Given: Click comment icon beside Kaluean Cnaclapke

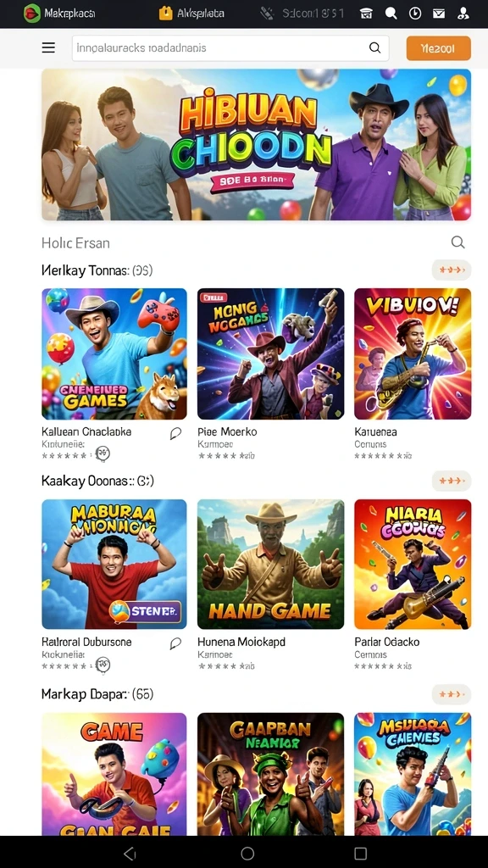Looking at the screenshot, I should (175, 433).
